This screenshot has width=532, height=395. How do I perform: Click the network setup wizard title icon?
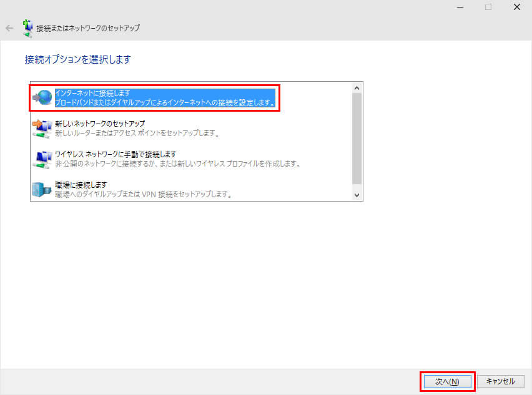[x=27, y=28]
